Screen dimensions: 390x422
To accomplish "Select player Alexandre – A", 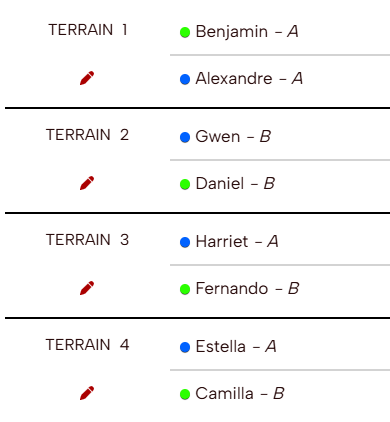I will (249, 79).
